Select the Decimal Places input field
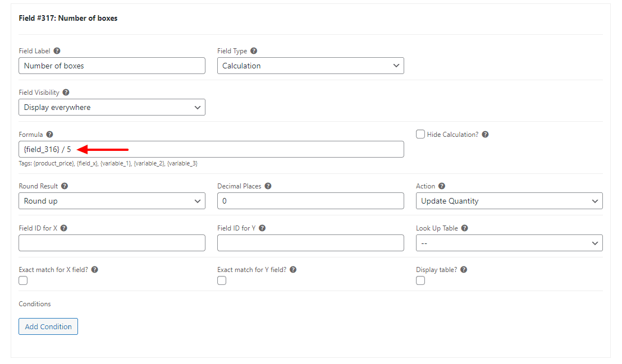The width and height of the screenshot is (622, 364). (310, 201)
